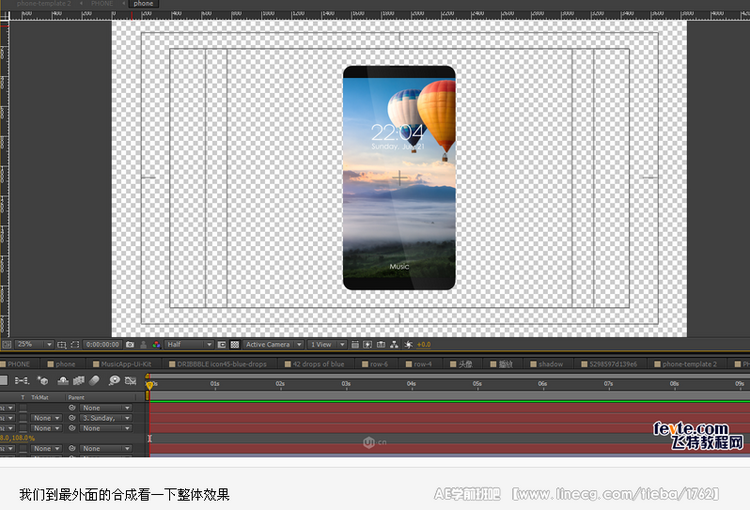
Task: Click the time navigator bar above ruler
Action: [450, 377]
